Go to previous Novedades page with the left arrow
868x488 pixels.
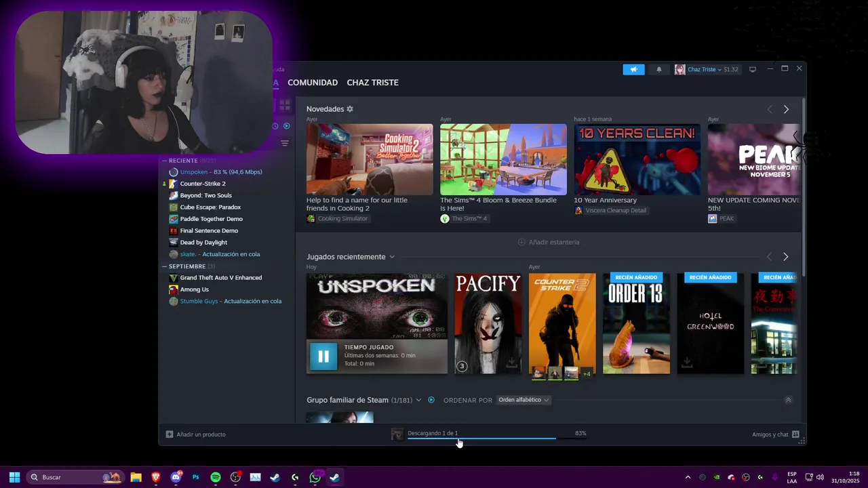[770, 109]
